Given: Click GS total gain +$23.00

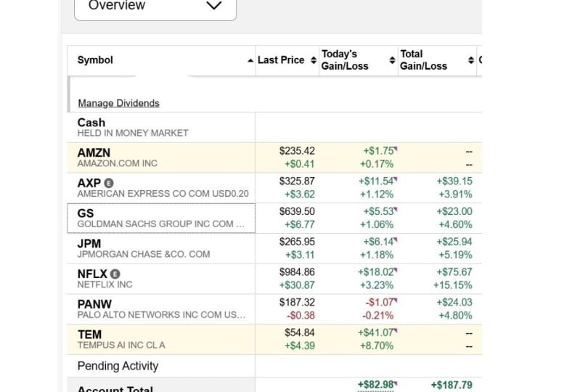Looking at the screenshot, I should point(454,211).
